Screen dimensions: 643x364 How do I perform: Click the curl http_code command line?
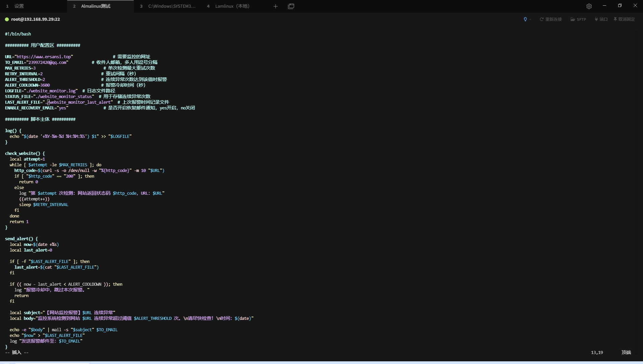(x=89, y=171)
